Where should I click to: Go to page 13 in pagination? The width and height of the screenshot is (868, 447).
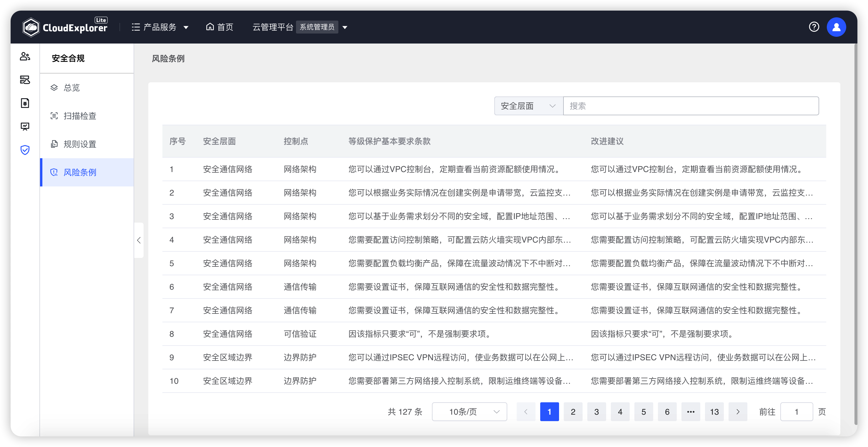coord(714,411)
